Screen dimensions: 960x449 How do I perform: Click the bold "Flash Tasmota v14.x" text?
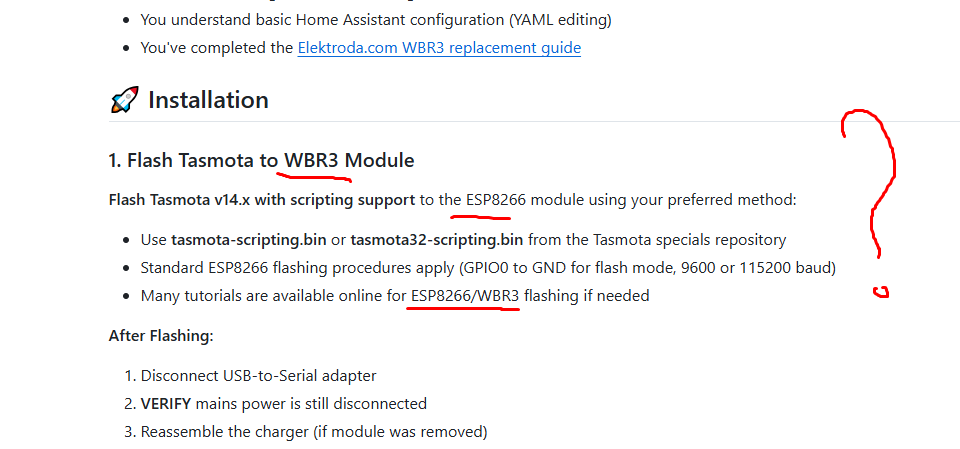(x=180, y=200)
